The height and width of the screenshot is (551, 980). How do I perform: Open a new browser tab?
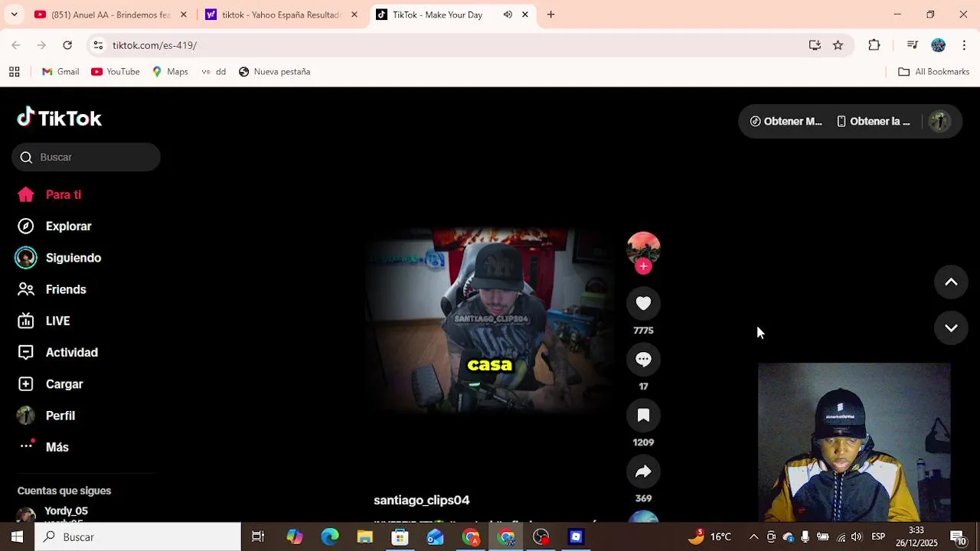550,15
